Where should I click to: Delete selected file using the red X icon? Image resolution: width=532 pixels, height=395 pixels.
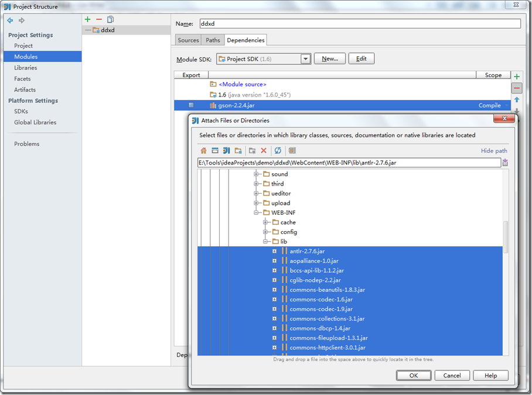click(x=263, y=150)
